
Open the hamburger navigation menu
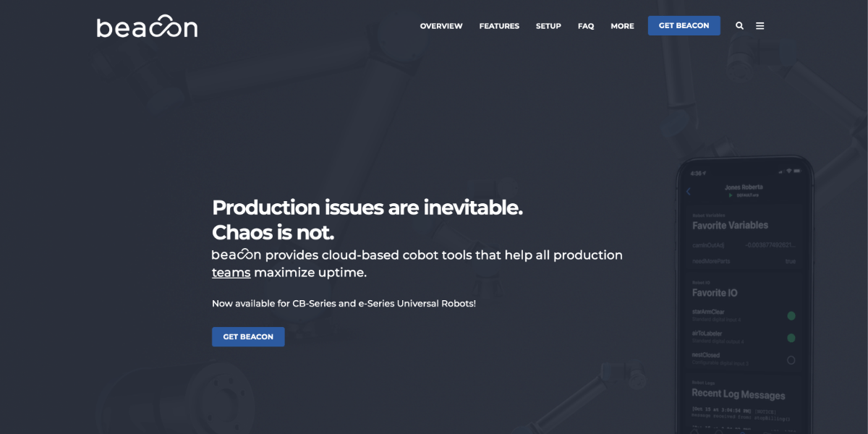pyautogui.click(x=759, y=25)
